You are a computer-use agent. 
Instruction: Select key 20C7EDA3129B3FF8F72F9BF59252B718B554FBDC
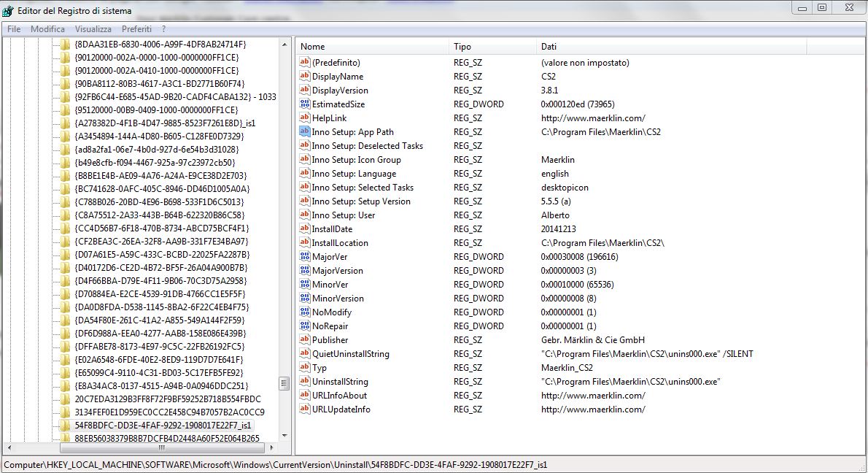click(168, 399)
